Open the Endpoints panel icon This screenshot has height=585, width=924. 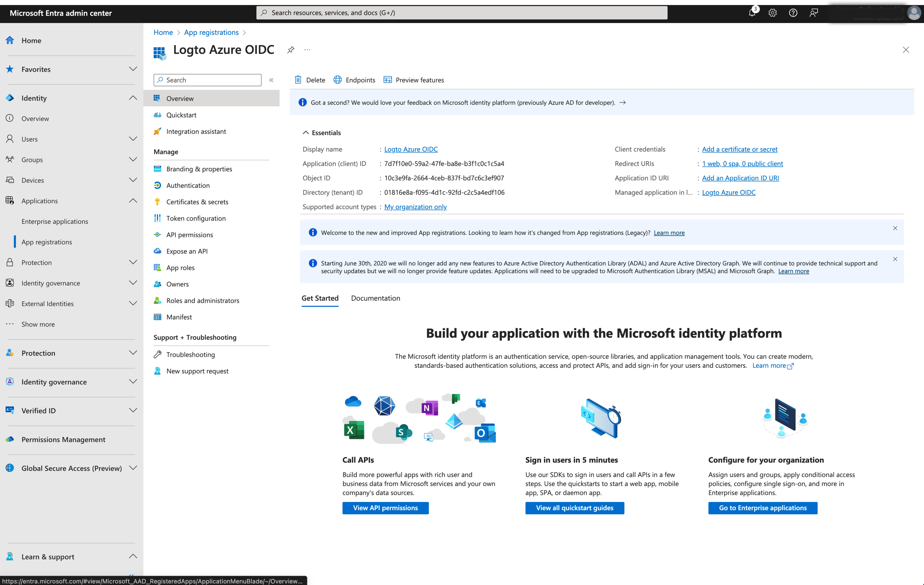[x=337, y=79]
